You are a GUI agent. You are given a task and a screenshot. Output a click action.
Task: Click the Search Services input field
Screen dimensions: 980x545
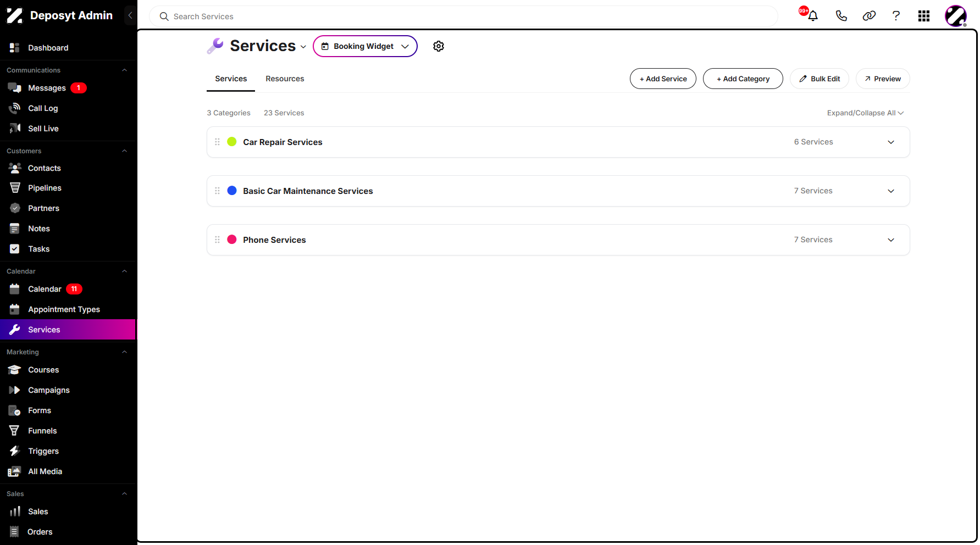pyautogui.click(x=463, y=16)
